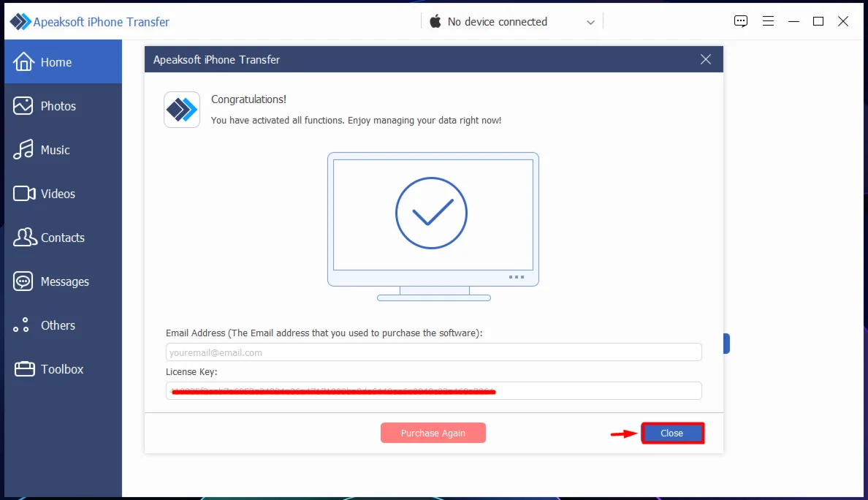The image size is (868, 500).
Task: Show the Messages section
Action: coord(63,281)
